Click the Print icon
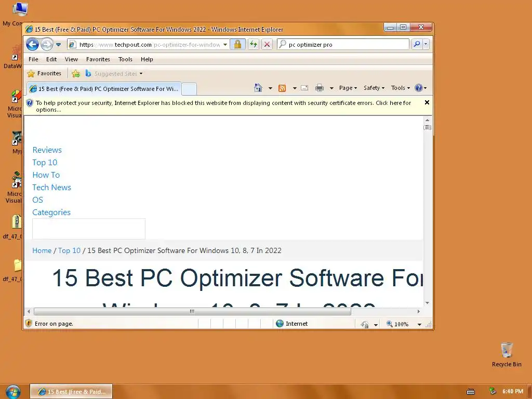The image size is (532, 399). (x=320, y=88)
